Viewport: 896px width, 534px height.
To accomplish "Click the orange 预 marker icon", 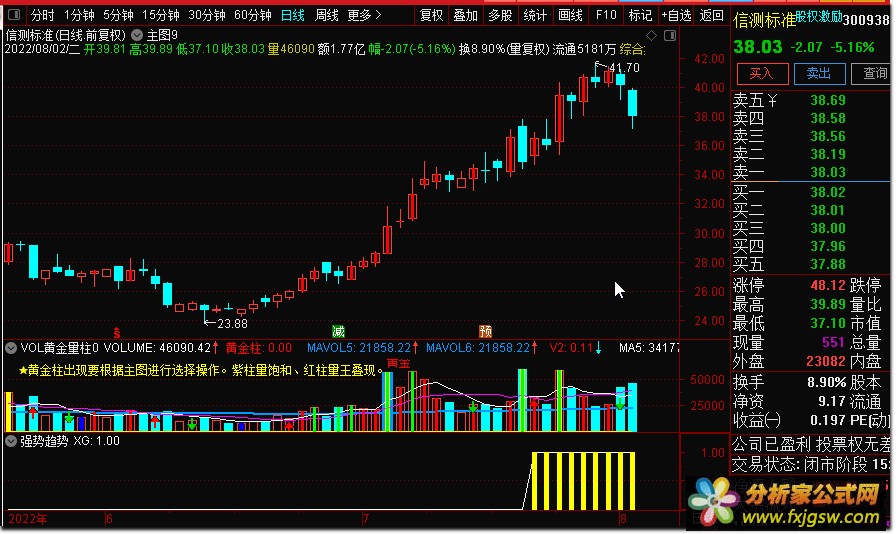I will coord(485,332).
